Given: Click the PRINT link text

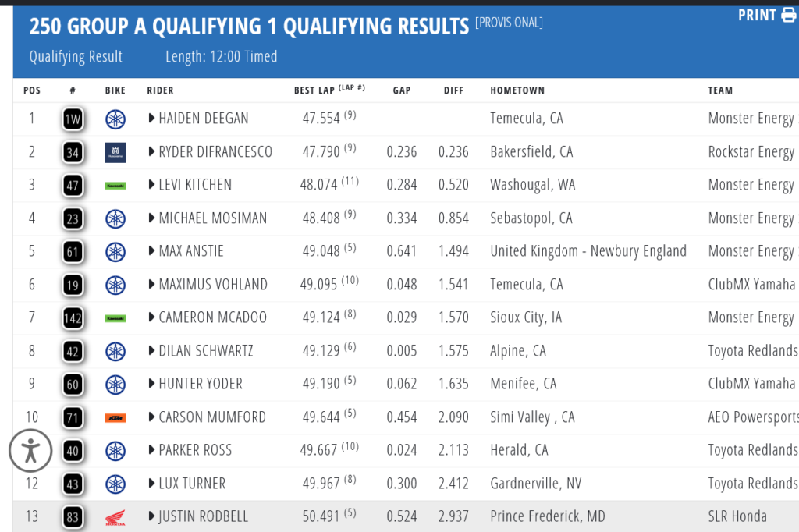Looking at the screenshot, I should (757, 16).
